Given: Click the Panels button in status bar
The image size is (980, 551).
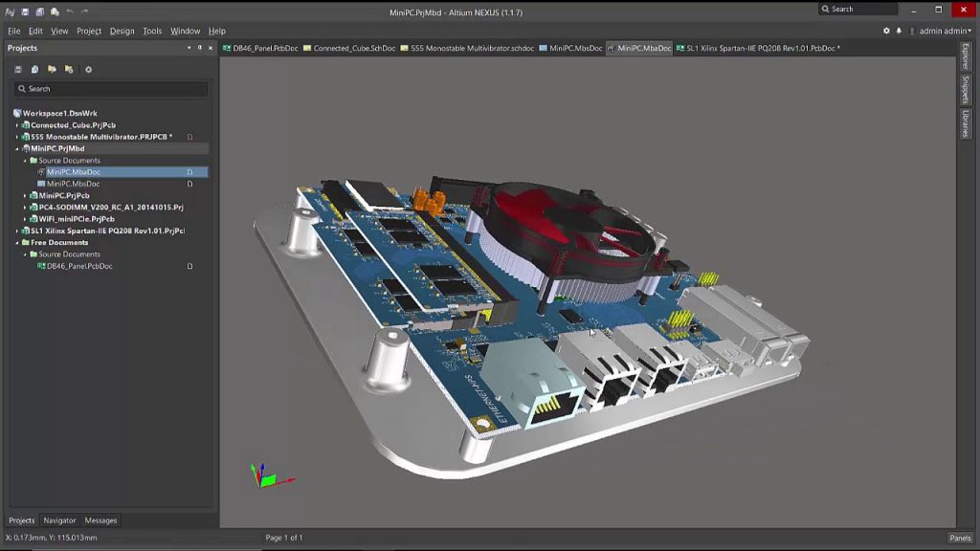Looking at the screenshot, I should (x=960, y=538).
